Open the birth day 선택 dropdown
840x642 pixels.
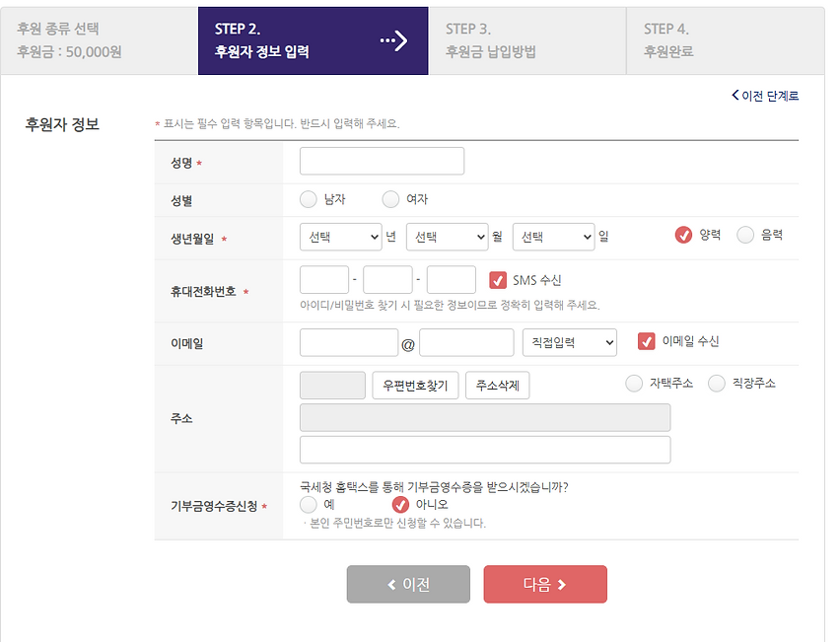[554, 236]
